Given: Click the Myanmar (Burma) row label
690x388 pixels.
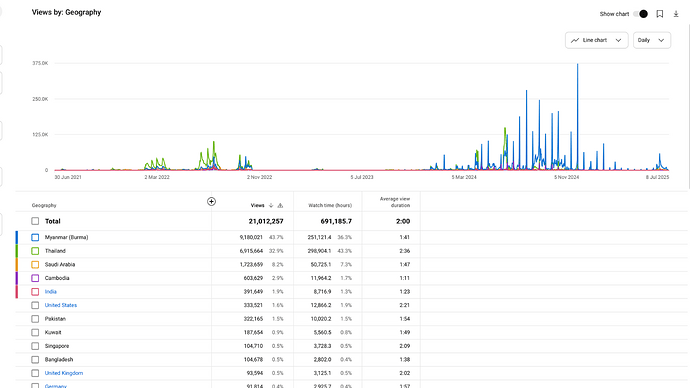Looking at the screenshot, I should (x=66, y=238).
